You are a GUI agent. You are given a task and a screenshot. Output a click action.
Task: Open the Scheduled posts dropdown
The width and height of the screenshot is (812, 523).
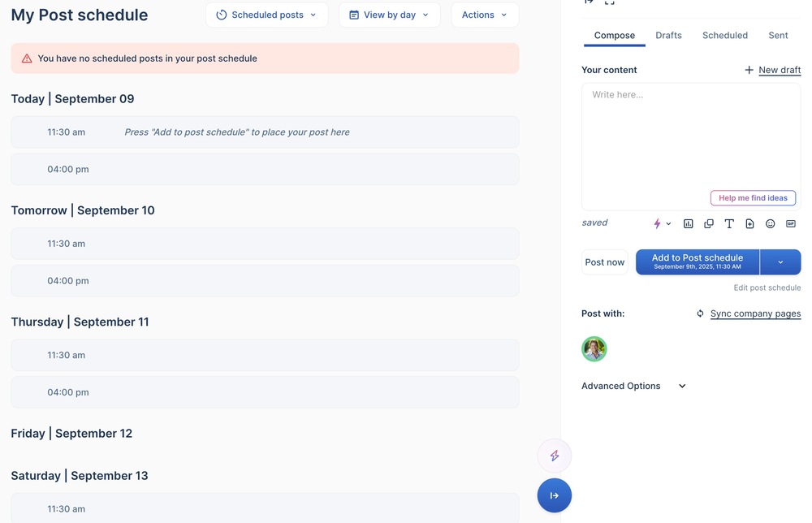[266, 15]
